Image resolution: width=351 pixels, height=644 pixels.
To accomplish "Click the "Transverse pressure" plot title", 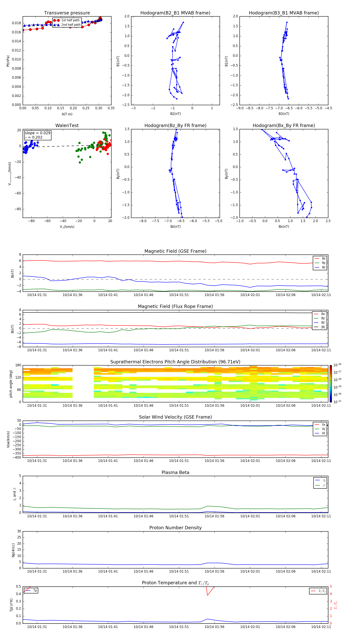I will tap(67, 13).
